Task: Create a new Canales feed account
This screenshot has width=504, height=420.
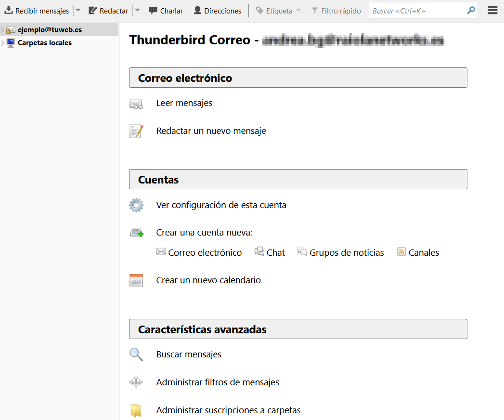Action: click(424, 253)
